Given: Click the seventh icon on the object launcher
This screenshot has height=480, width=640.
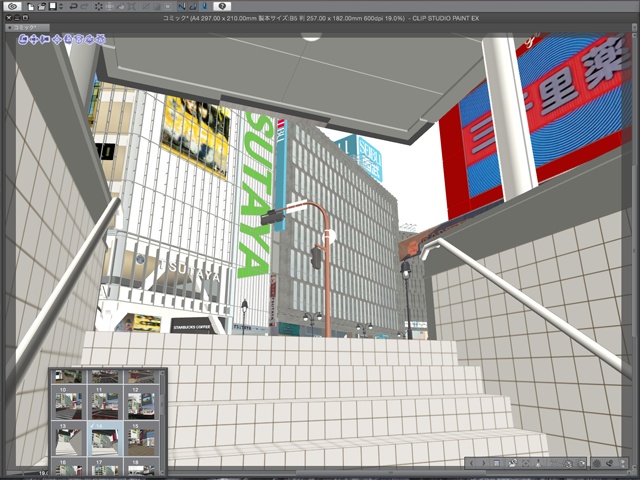Looking at the screenshot, I should click(554, 463).
